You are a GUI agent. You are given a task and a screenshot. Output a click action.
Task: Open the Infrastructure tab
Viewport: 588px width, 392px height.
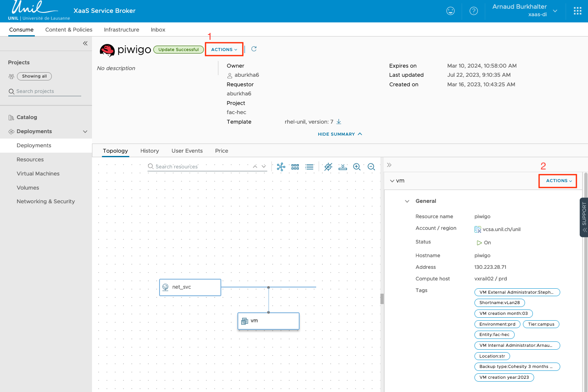click(121, 30)
